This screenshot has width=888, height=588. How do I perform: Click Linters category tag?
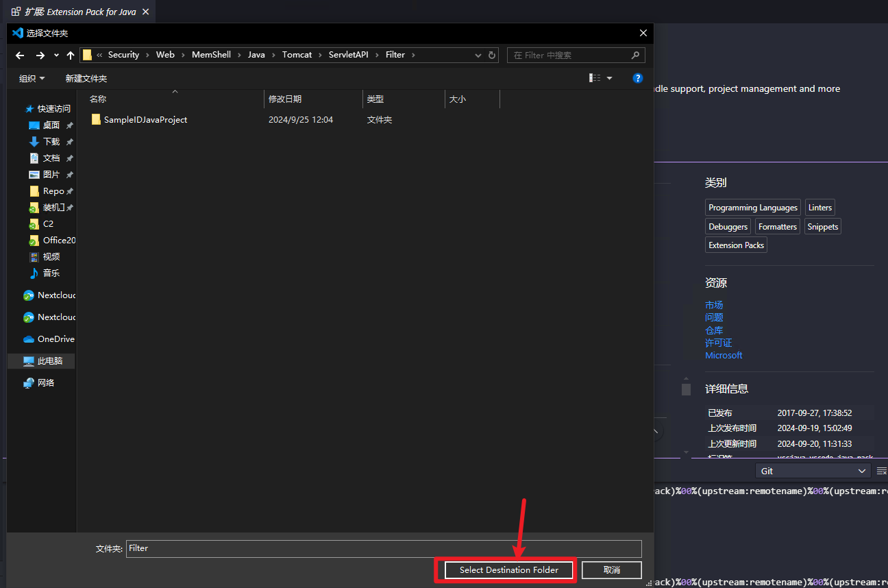(x=819, y=208)
